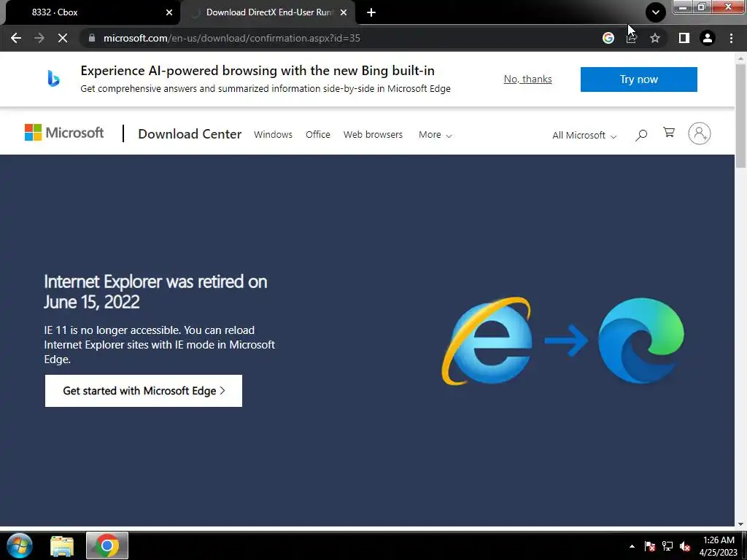Screen dimensions: 747x560
Task: Open the Action Center flag icon
Action: tap(650, 546)
